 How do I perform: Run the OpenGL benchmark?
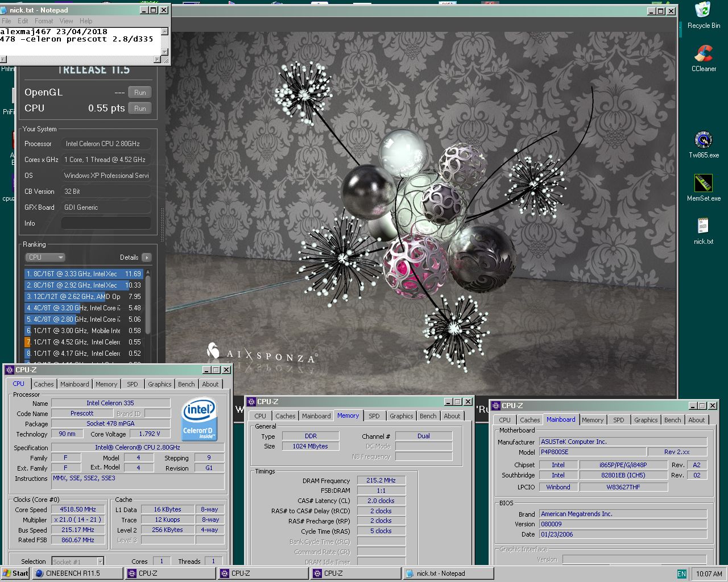tap(140, 92)
